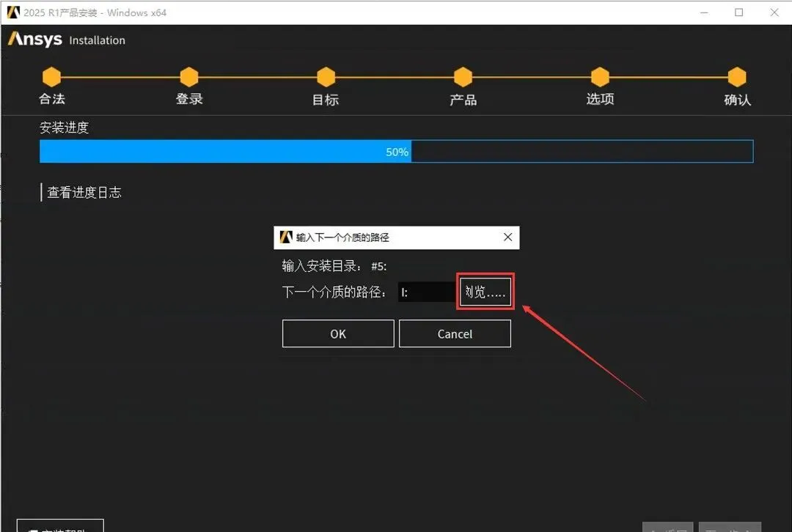Image resolution: width=792 pixels, height=532 pixels.
Task: Click the Ansys icon in dialog title
Action: pyautogui.click(x=286, y=237)
